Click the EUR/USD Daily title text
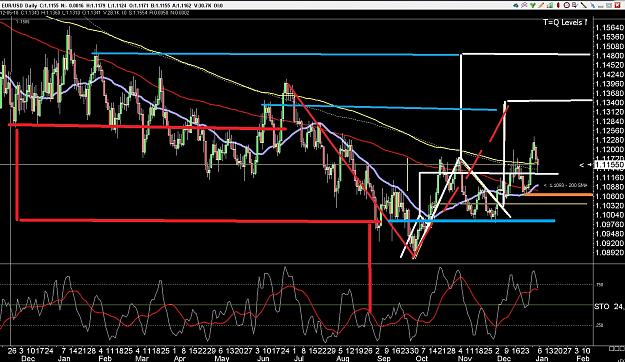625x362 pixels. point(18,6)
